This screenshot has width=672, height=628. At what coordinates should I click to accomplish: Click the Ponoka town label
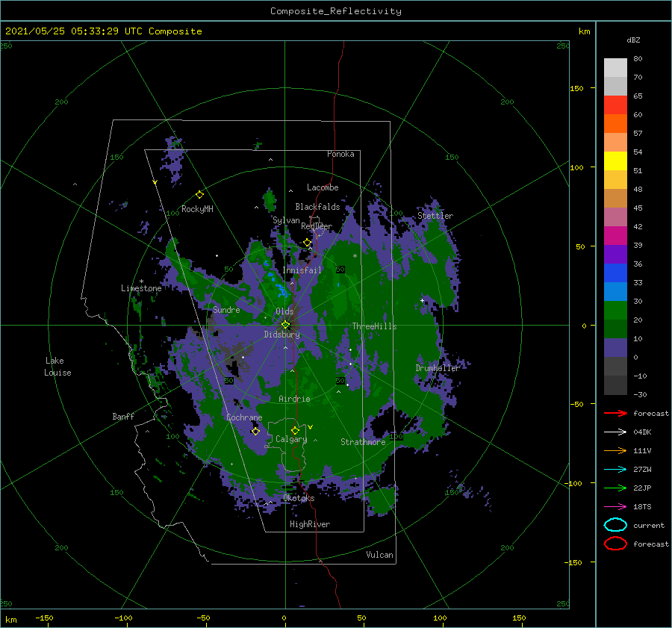coord(340,154)
